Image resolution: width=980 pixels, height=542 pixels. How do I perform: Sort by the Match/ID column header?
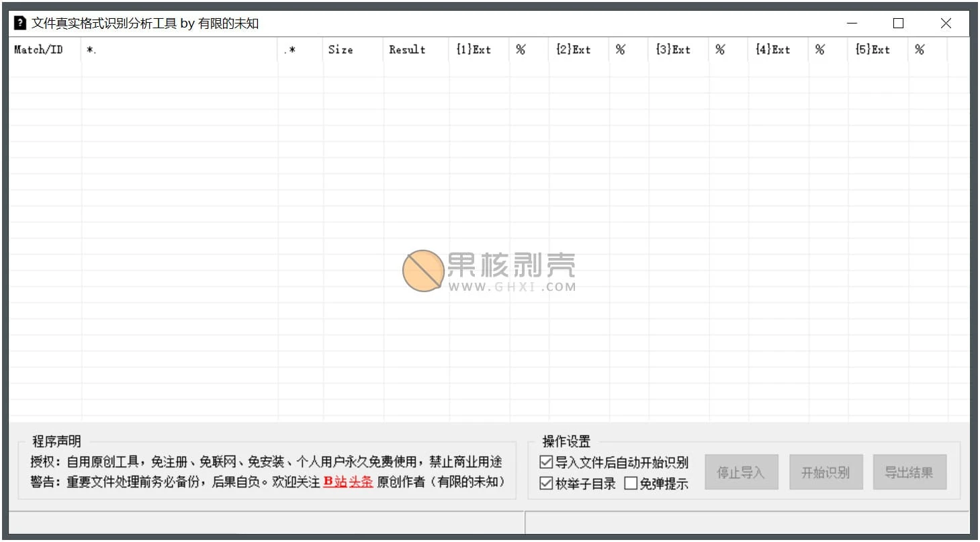tap(45, 50)
